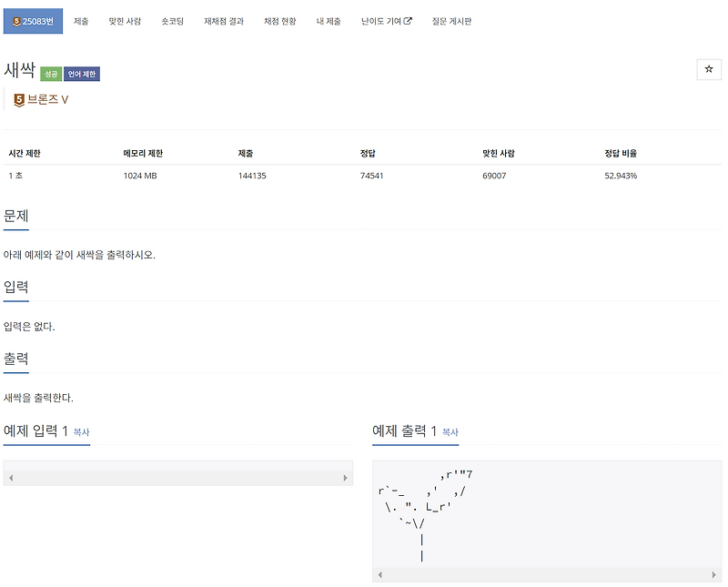Click the Bronze V tier icon
The width and height of the screenshot is (728, 587).
(x=18, y=99)
